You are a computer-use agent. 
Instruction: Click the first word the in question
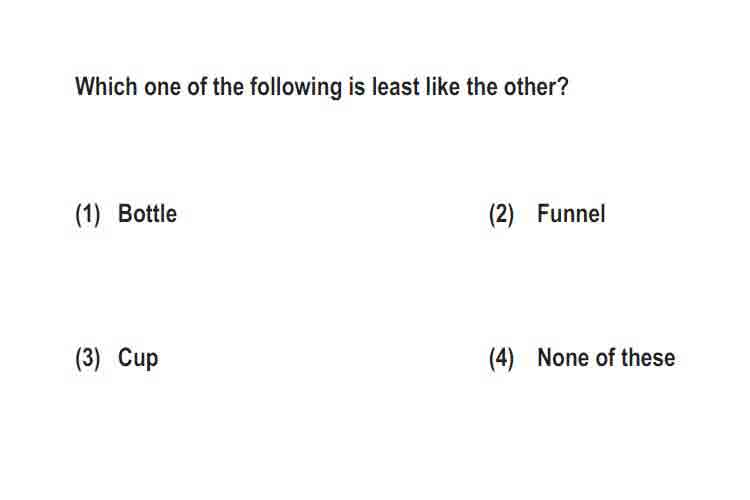228,87
